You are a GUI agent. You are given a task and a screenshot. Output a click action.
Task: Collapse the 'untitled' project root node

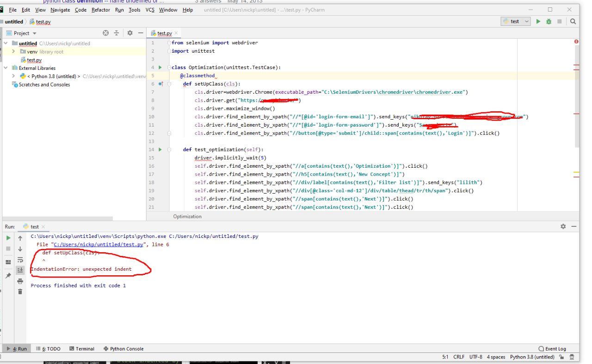[x=6, y=43]
